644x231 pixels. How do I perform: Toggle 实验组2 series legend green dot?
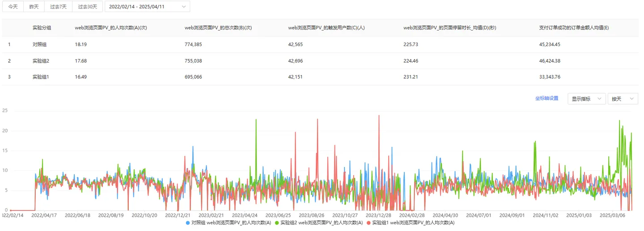[277, 222]
